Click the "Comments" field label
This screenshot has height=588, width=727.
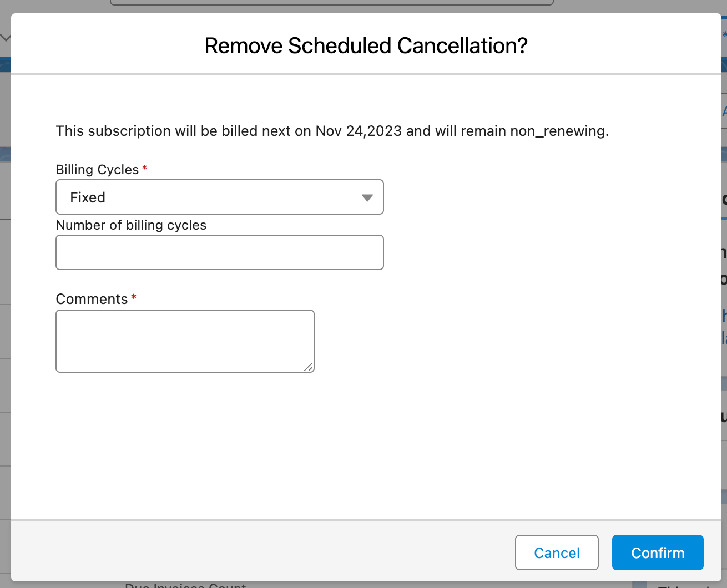tap(92, 299)
